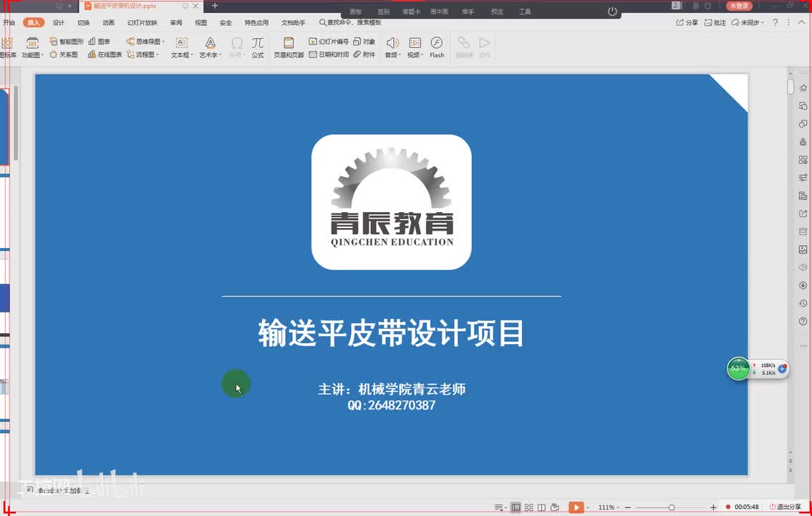Screen dimensions: 812x516
Task: Open the 幻灯片放映 slideshow tab
Action: 142,22
